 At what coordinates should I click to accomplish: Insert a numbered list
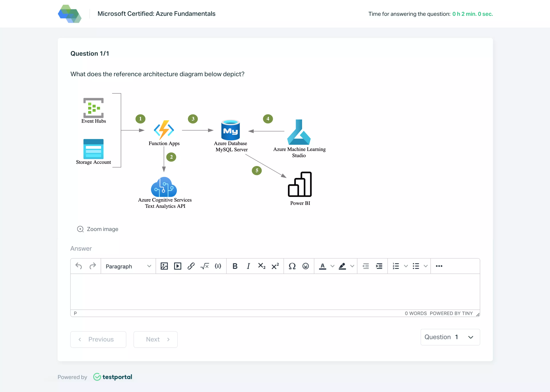396,266
